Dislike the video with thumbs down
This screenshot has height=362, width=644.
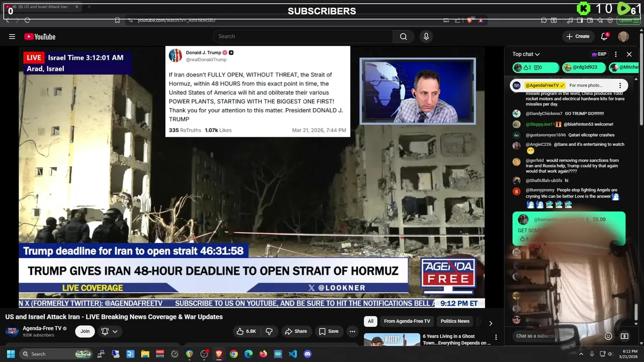(x=269, y=331)
